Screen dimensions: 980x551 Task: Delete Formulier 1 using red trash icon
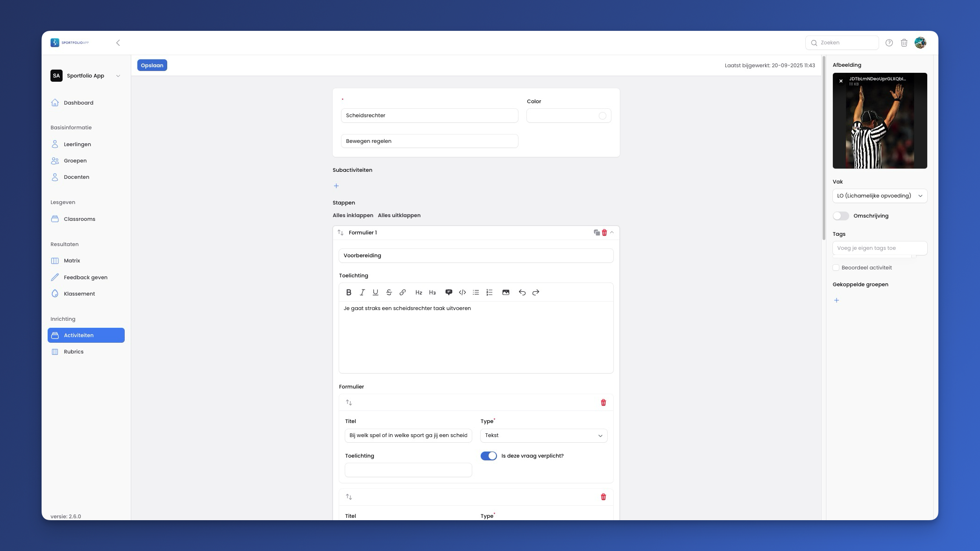(x=604, y=233)
